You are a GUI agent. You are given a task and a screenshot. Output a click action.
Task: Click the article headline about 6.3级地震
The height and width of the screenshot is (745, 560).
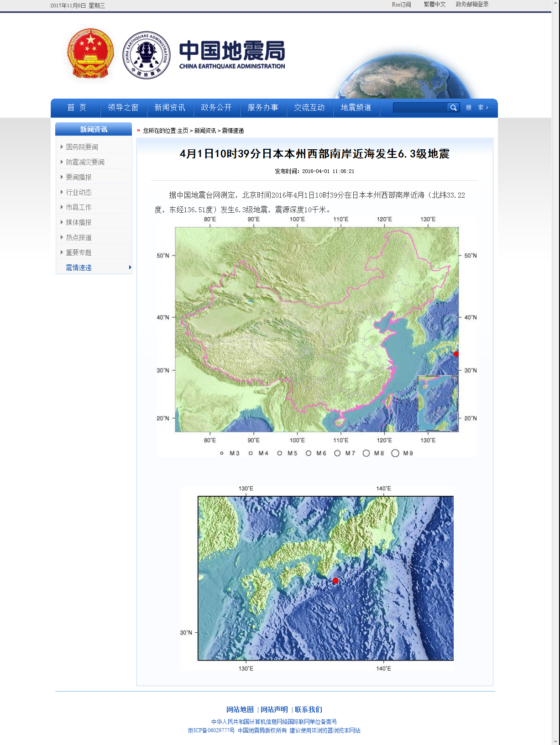click(x=314, y=154)
